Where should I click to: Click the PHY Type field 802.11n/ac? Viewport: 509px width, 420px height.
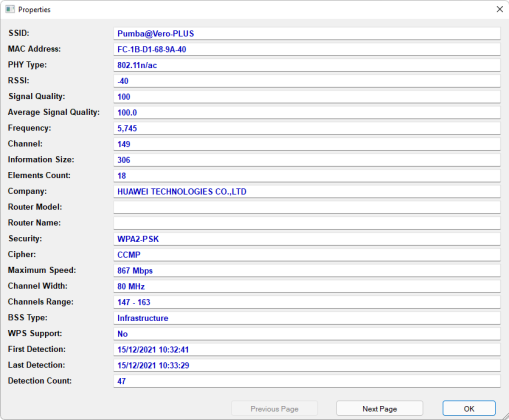[307, 65]
